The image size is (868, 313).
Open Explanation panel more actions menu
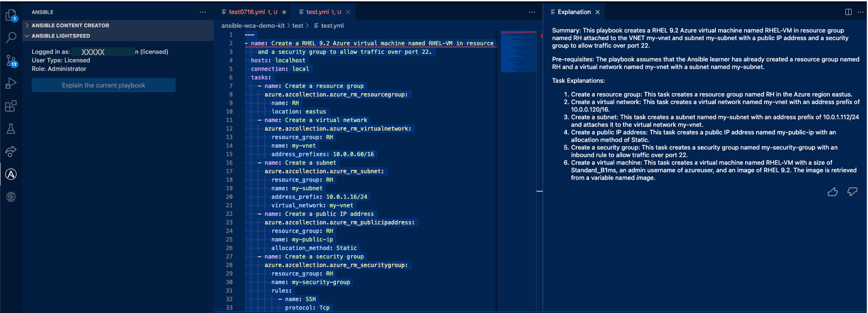(x=860, y=12)
